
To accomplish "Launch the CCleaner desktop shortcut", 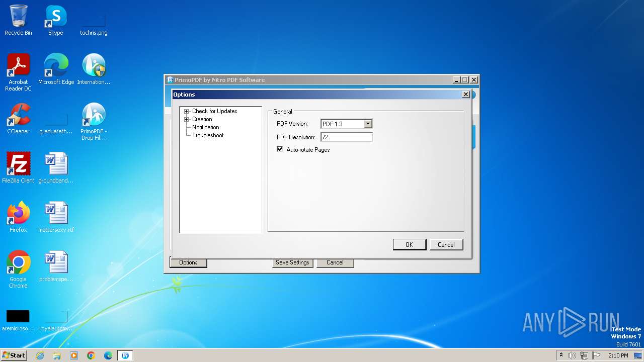I will 18,119.
